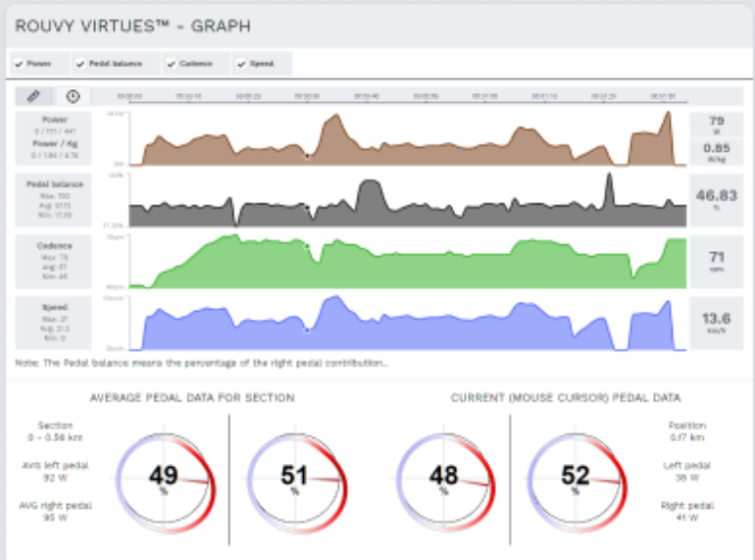
Task: Click the 48 % current left gauge
Action: point(445,482)
